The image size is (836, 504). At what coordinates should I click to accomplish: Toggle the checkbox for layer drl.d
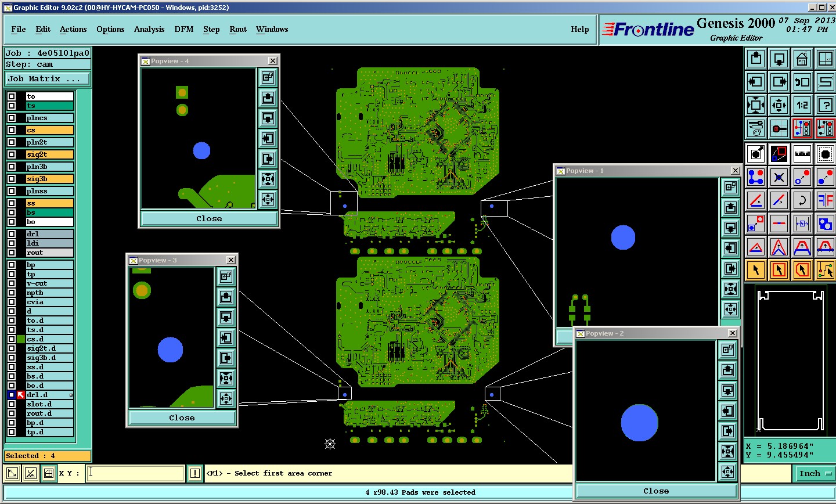pos(12,395)
